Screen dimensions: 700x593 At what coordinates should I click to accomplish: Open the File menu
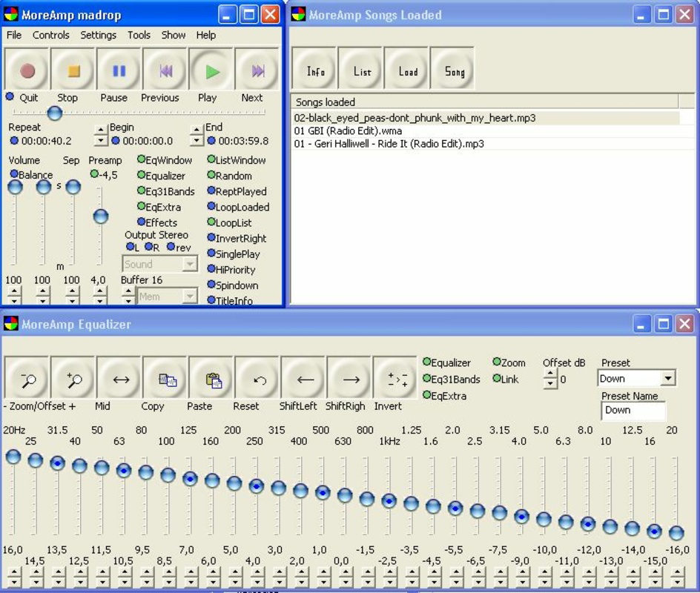[14, 35]
